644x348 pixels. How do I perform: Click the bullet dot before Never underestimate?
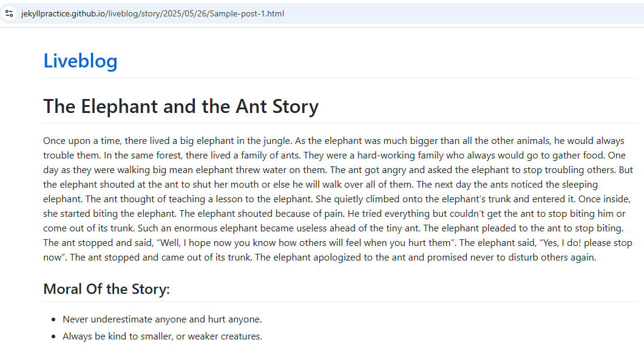click(x=53, y=319)
